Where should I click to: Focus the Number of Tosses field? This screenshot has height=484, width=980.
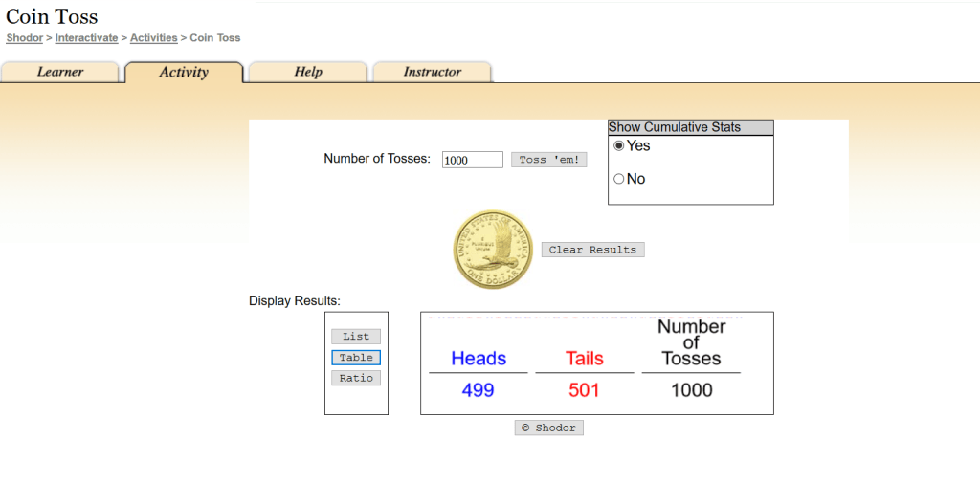473,160
